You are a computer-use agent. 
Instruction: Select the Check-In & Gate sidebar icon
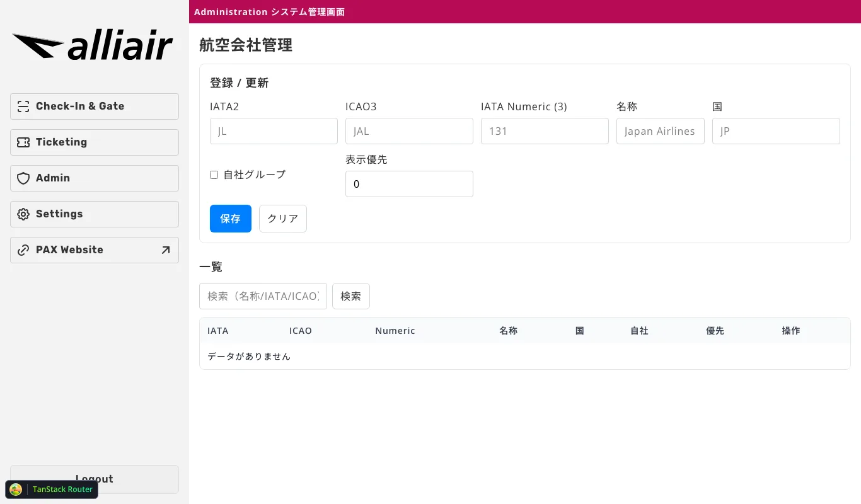coord(23,106)
